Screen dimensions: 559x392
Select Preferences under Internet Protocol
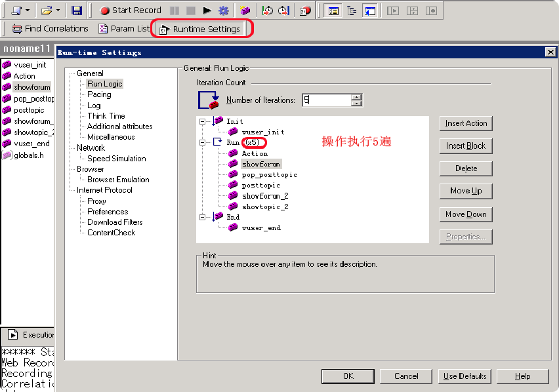(x=108, y=212)
